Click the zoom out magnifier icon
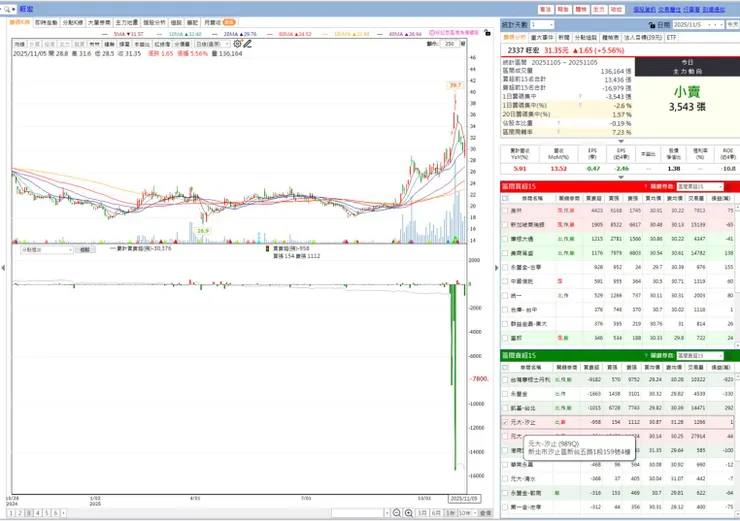Screen dimensions: 740x521 (x=397, y=513)
